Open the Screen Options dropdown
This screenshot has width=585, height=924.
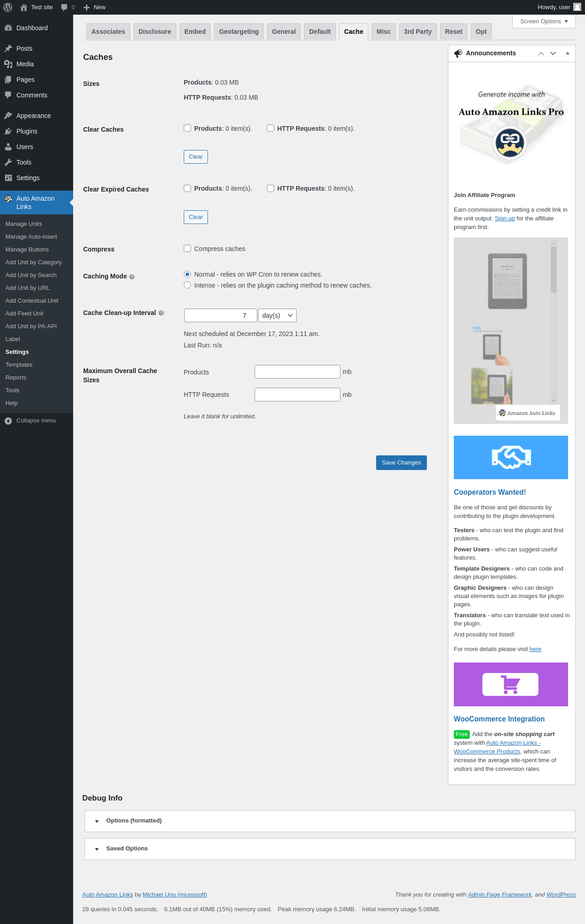pos(544,21)
